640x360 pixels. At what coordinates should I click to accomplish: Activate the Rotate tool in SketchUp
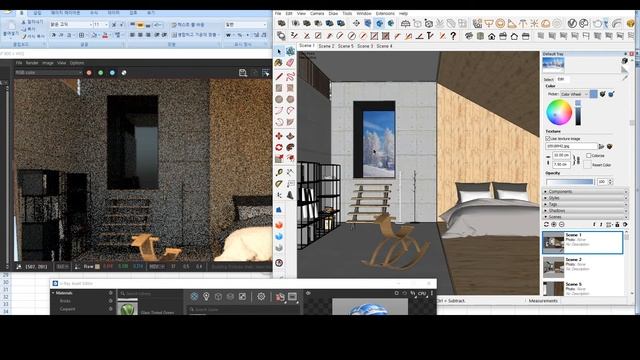[x=279, y=147]
